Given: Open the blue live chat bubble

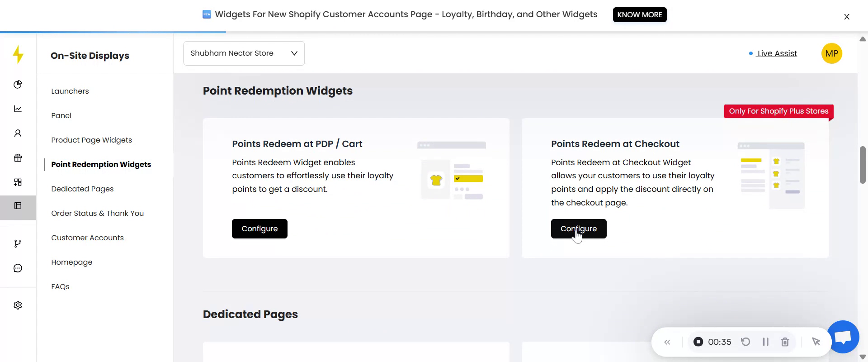Looking at the screenshot, I should coord(843,337).
